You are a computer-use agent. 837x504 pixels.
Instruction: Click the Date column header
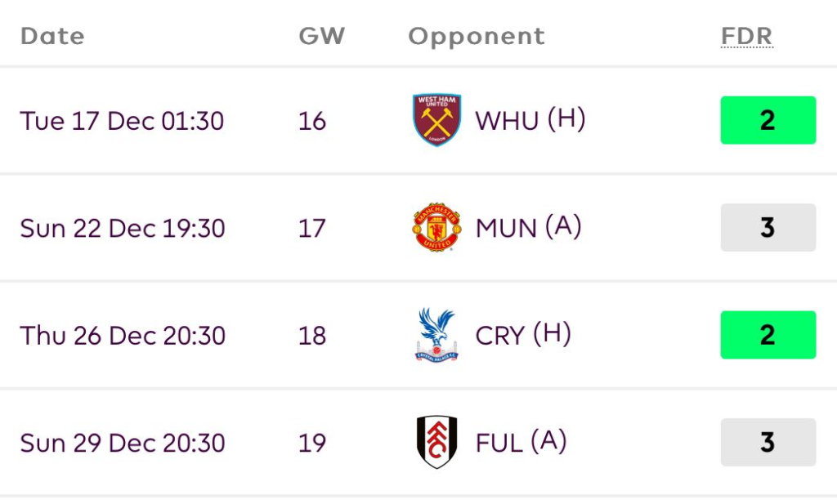click(x=52, y=36)
